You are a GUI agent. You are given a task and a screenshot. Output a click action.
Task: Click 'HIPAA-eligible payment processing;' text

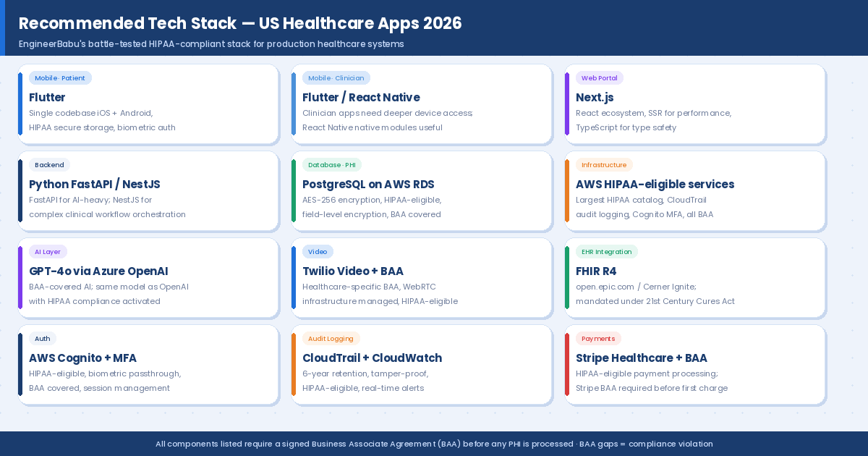click(x=647, y=373)
